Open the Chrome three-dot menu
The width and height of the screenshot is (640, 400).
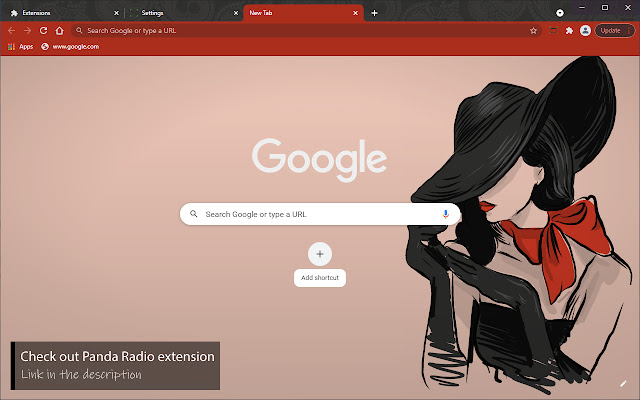(x=629, y=31)
